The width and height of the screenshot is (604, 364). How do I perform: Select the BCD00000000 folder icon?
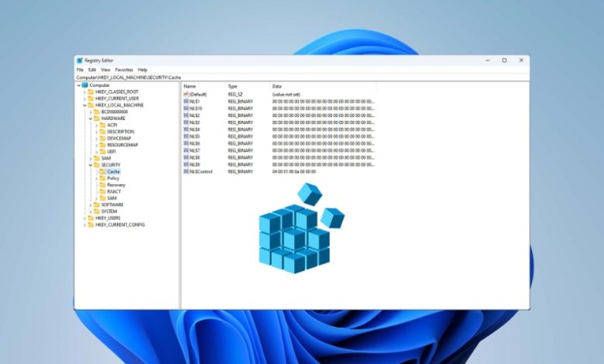point(97,112)
